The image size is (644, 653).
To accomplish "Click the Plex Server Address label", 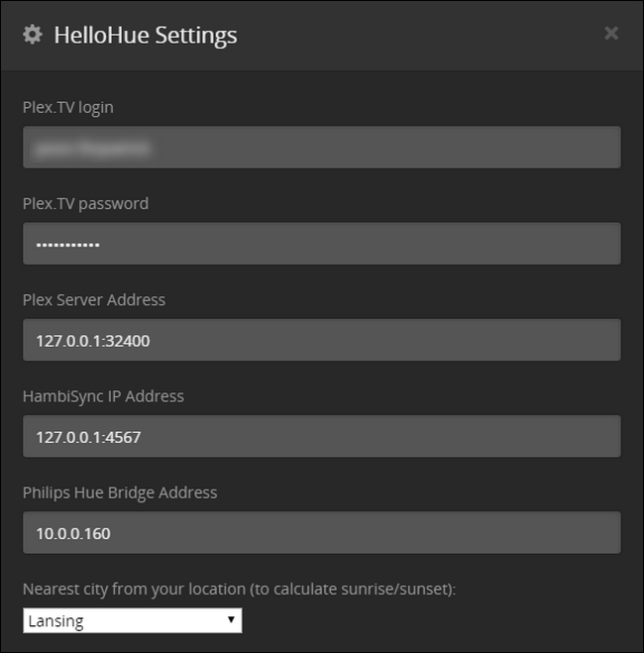I will tap(94, 299).
